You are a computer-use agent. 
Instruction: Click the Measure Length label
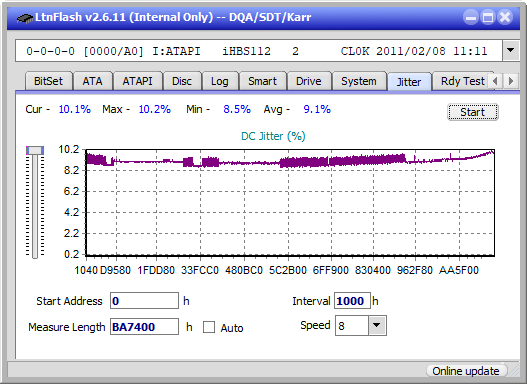point(67,327)
